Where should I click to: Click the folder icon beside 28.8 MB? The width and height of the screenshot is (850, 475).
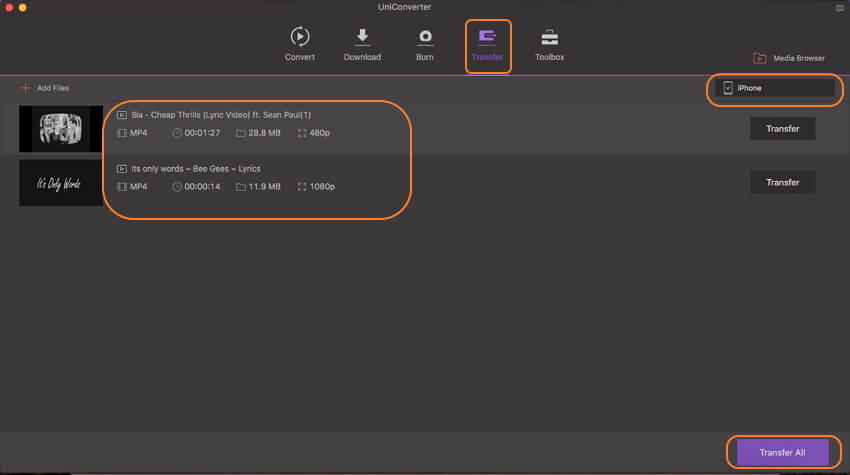[241, 133]
